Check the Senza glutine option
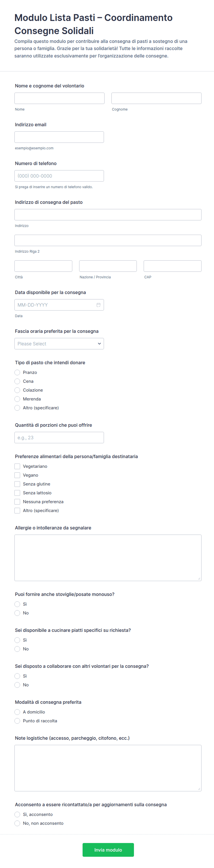 point(17,484)
